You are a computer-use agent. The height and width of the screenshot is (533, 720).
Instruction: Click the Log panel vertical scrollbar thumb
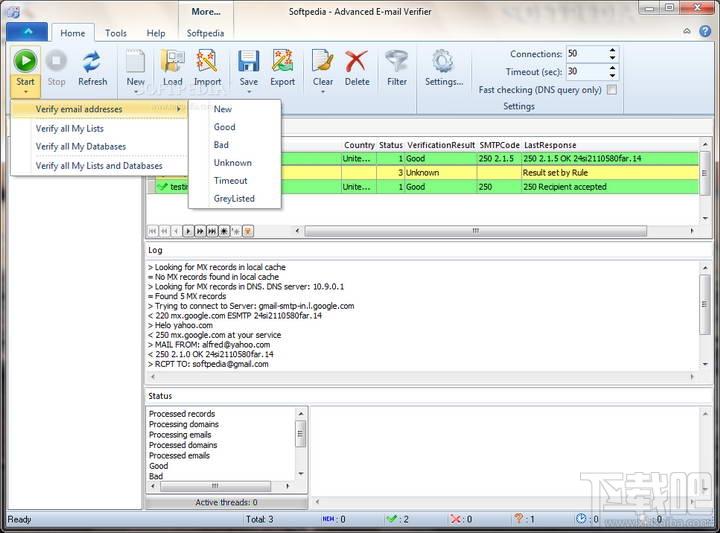point(705,304)
